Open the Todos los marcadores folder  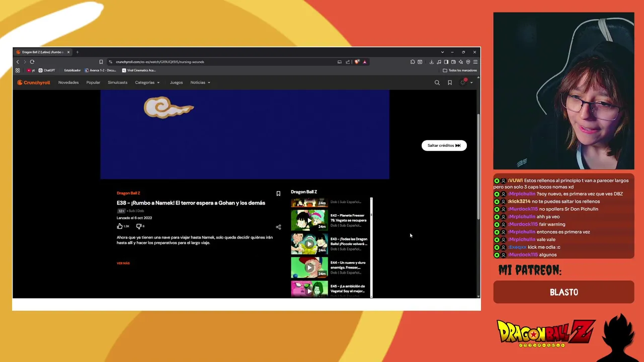tap(460, 70)
